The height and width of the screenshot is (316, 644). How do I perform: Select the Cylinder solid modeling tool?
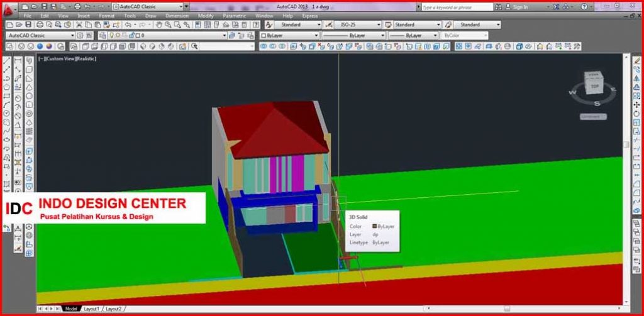point(29,105)
